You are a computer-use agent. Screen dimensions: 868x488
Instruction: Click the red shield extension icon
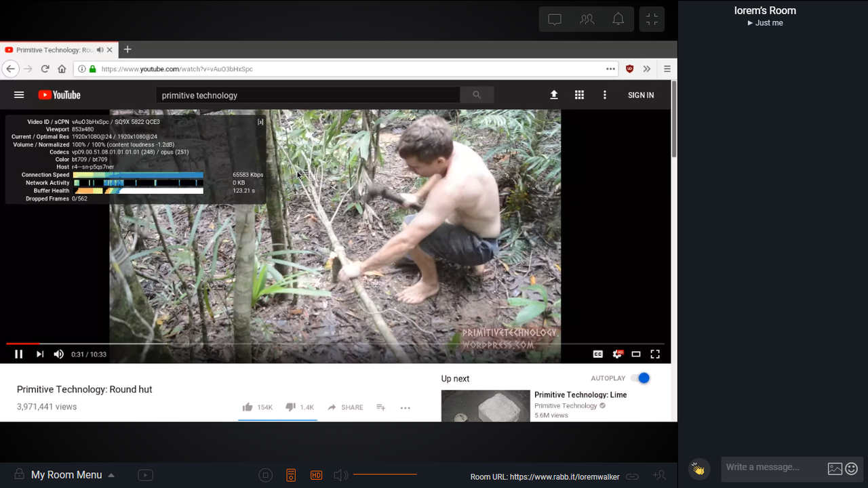[629, 68]
